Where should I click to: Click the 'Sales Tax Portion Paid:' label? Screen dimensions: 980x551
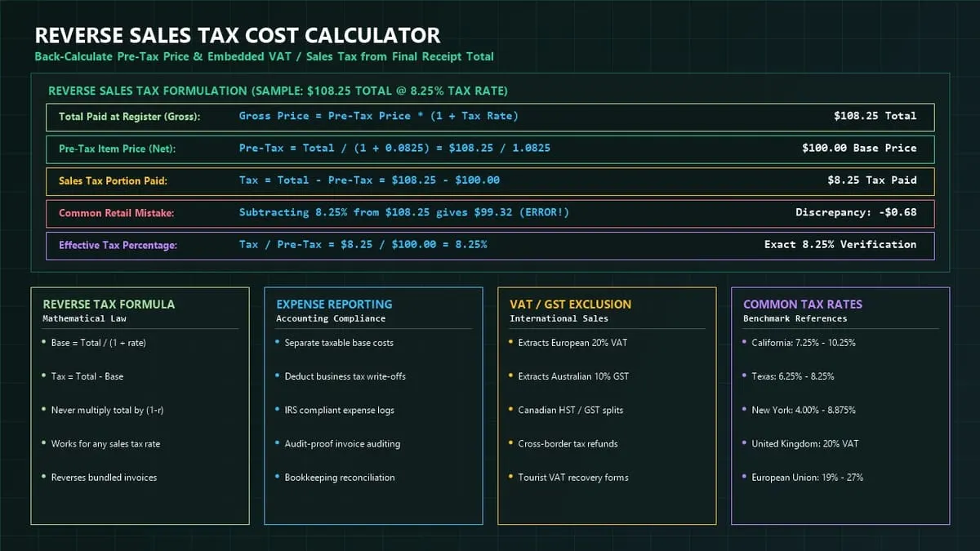[113, 180]
